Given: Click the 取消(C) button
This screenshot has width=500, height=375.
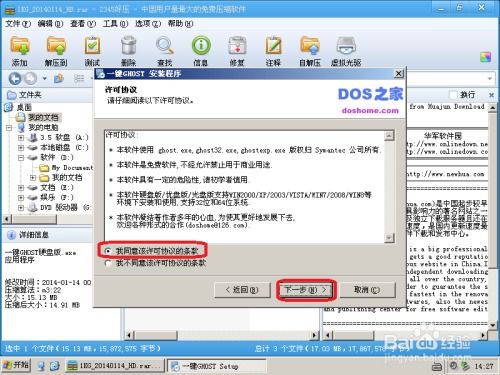Looking at the screenshot, I should pyautogui.click(x=367, y=290).
